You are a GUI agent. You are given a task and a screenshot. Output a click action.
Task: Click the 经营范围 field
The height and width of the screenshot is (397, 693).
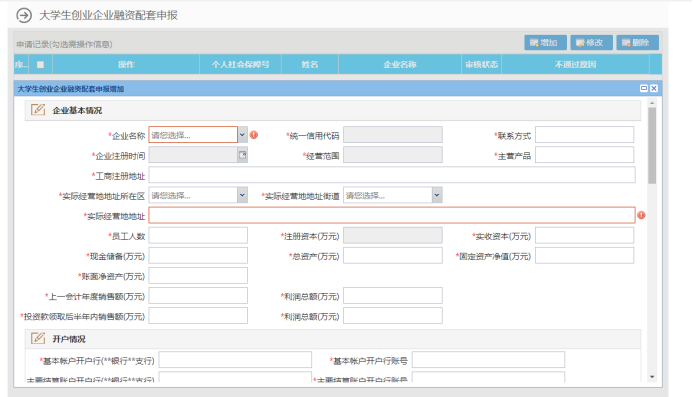coord(393,155)
